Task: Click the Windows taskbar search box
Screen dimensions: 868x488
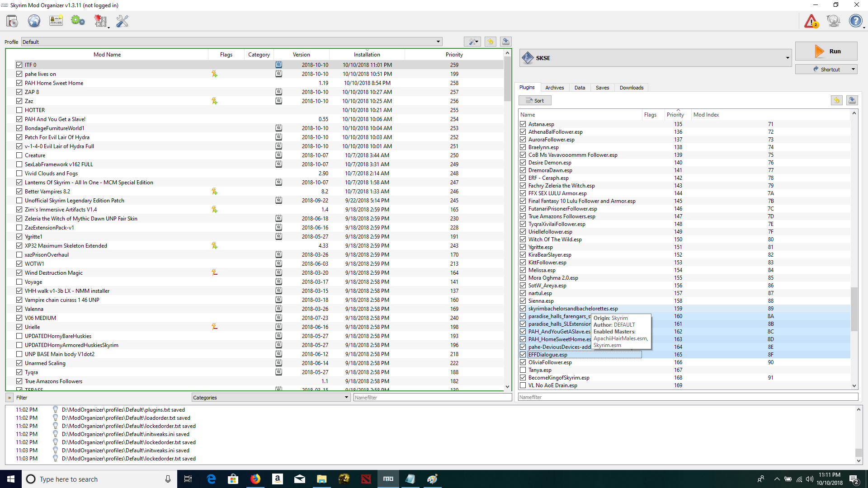Action: click(99, 479)
